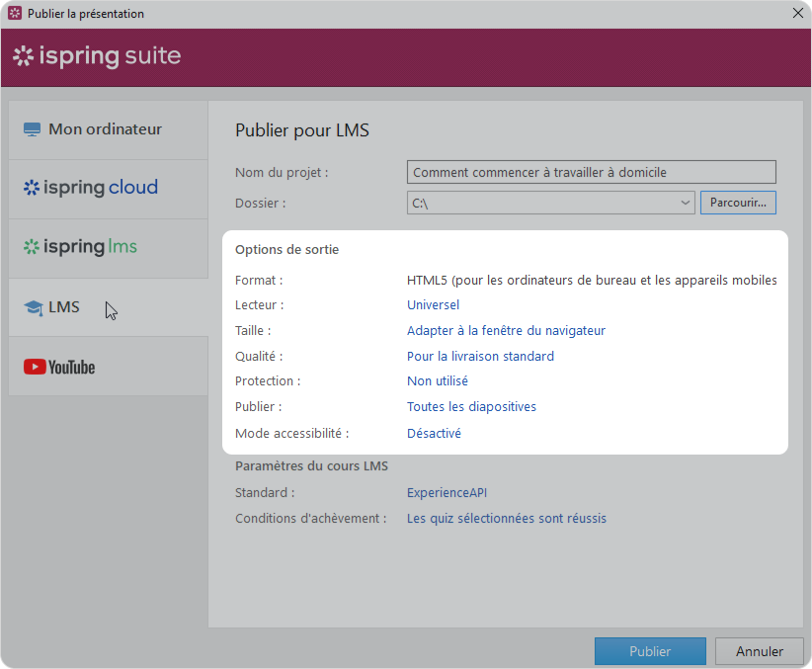Open the Universel player link
This screenshot has width=812, height=669.
(x=433, y=305)
